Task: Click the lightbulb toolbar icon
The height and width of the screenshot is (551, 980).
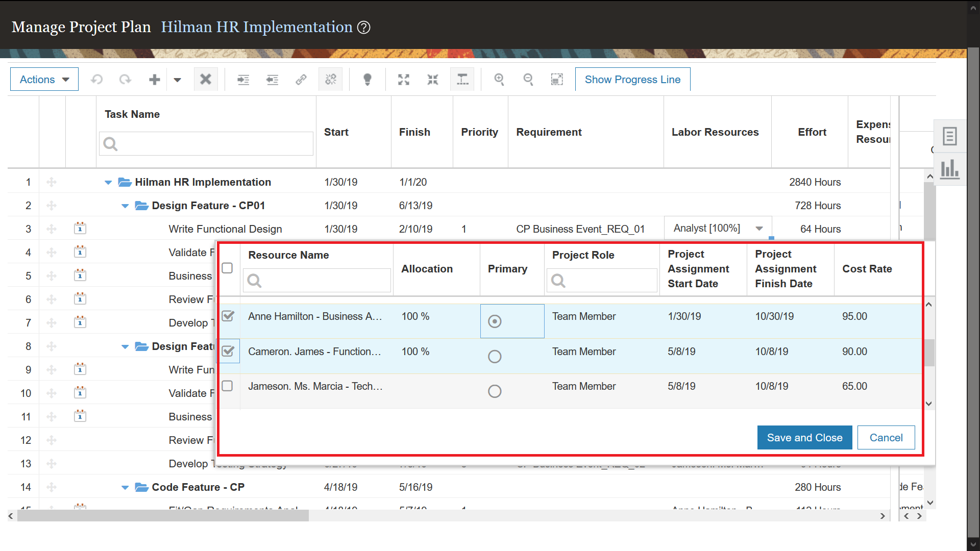Action: [367, 80]
